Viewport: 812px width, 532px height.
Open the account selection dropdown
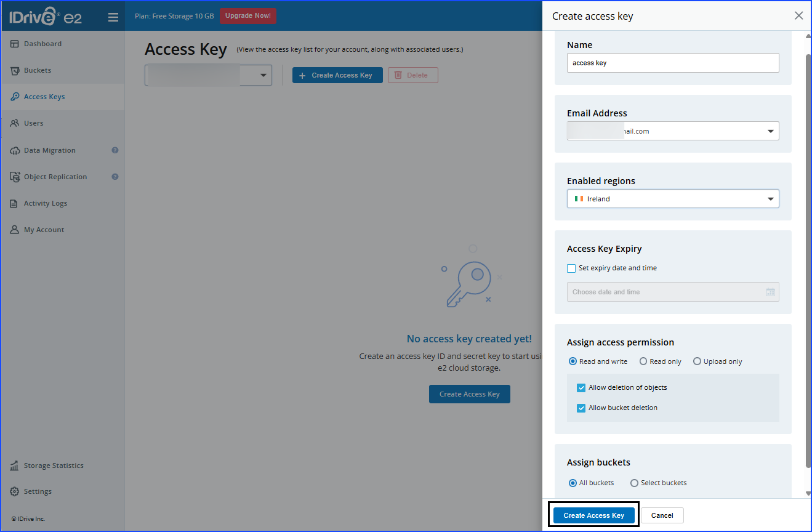click(x=263, y=75)
